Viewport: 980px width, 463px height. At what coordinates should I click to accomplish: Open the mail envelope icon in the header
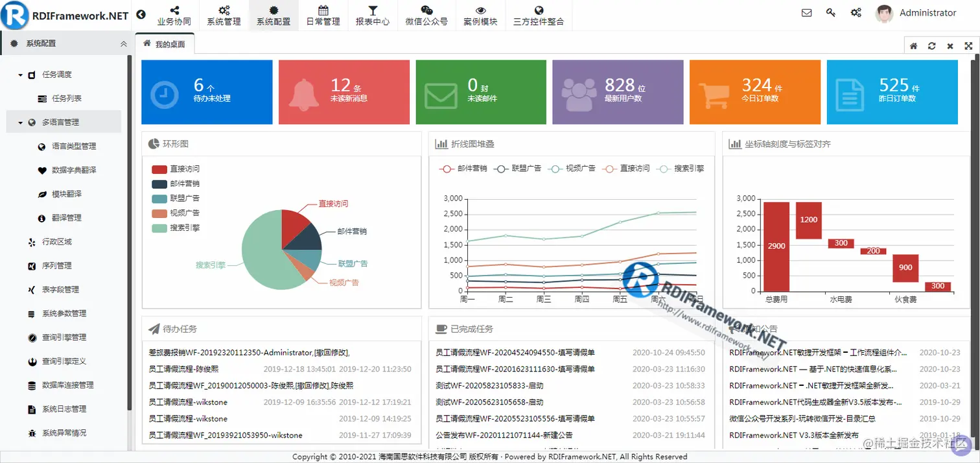(807, 13)
